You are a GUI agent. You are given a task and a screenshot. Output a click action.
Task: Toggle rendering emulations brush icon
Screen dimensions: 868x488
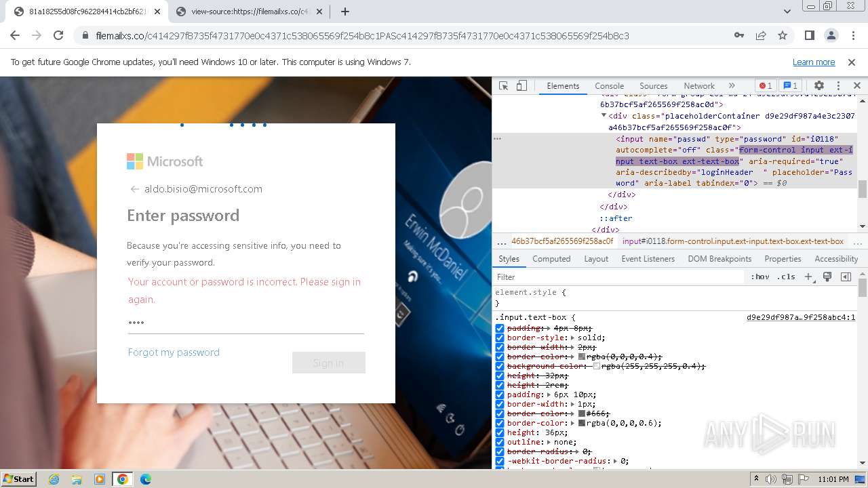point(827,277)
